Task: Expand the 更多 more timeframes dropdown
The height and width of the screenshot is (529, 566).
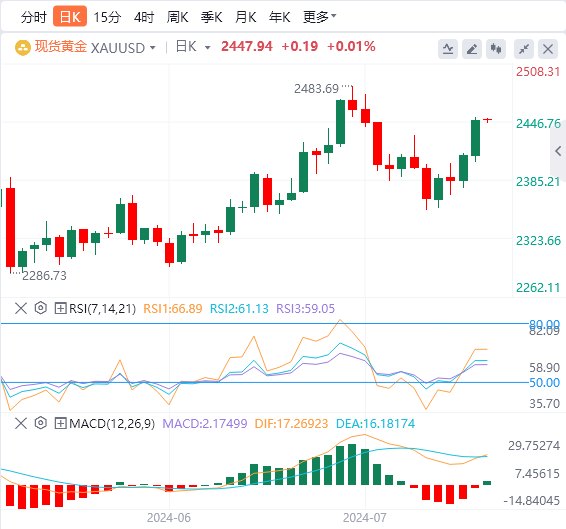Action: [319, 17]
